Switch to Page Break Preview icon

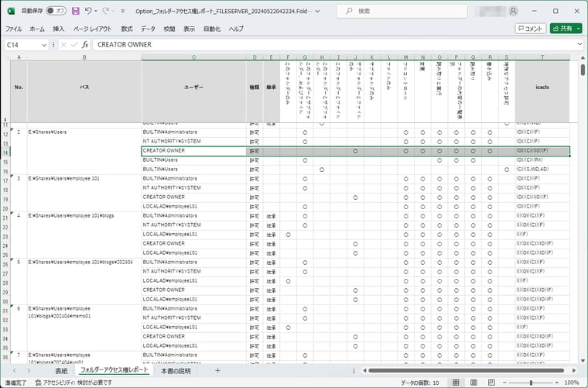click(491, 383)
